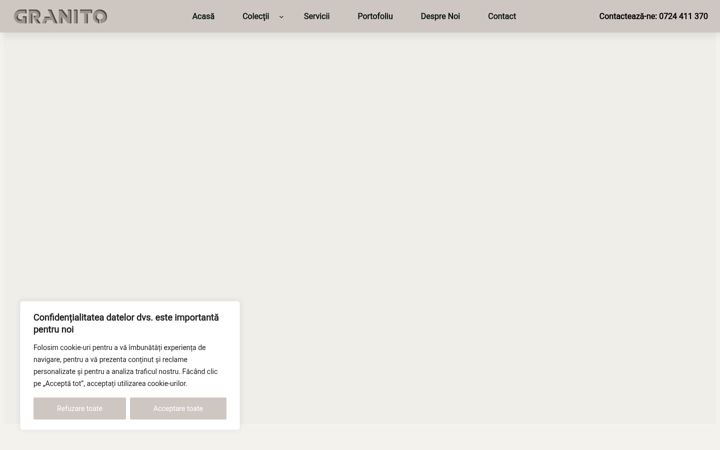
Task: Click the Contactează-ne phone number link
Action: click(653, 16)
